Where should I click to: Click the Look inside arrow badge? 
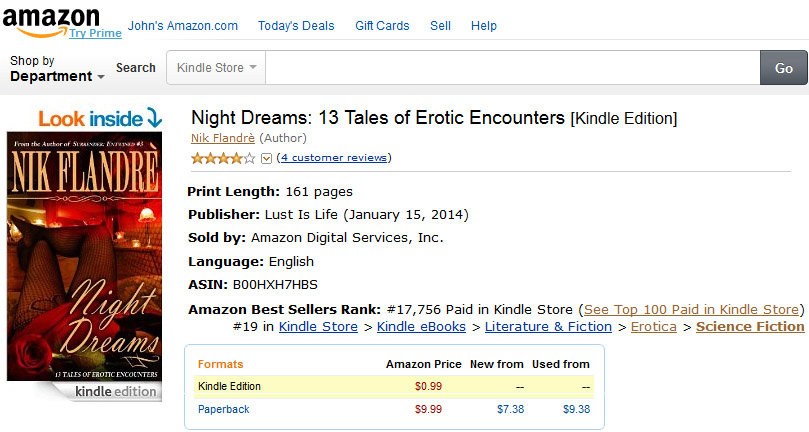click(100, 118)
